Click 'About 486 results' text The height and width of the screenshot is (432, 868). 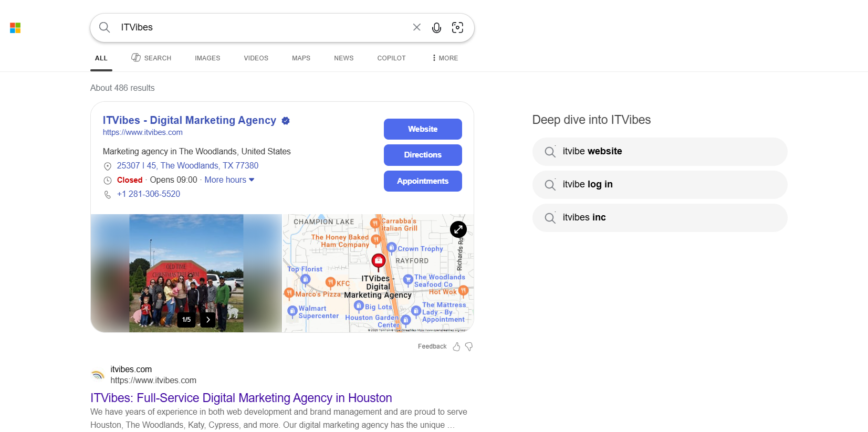122,88
